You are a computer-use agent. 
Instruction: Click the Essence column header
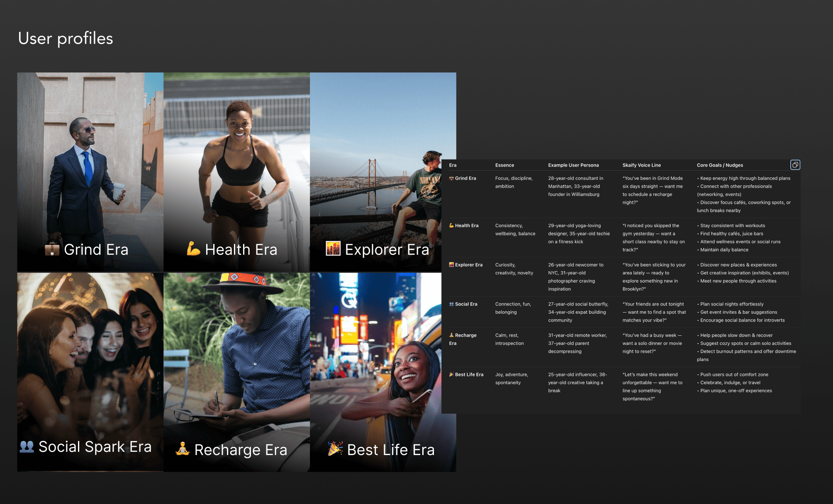tap(504, 165)
